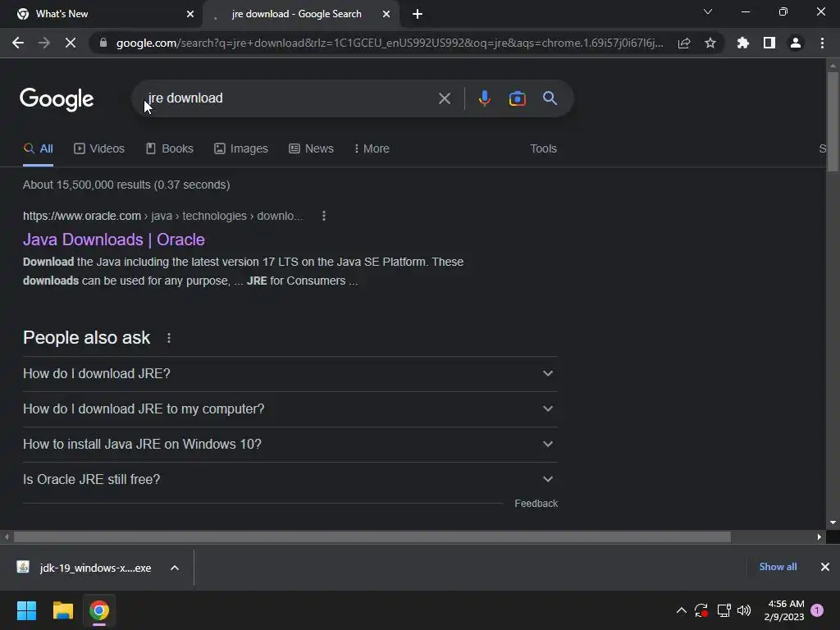Click the horizontal scrollbar thumb
This screenshot has height=630, width=840.
(372, 536)
